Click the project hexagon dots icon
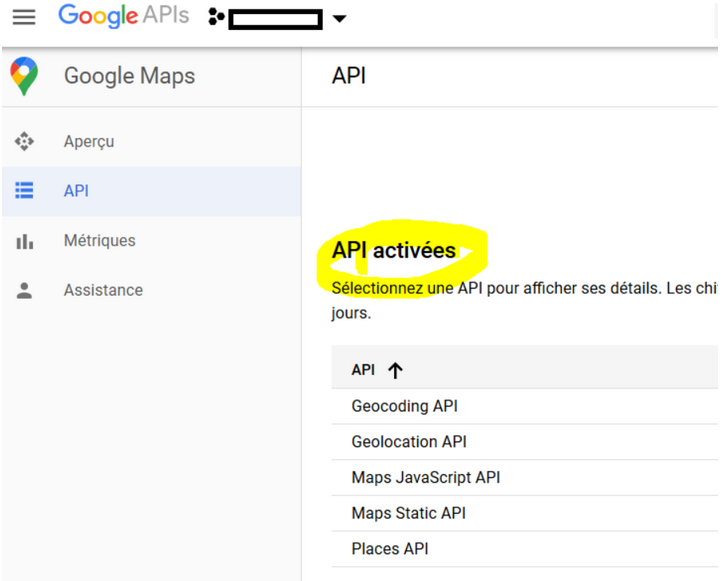Image resolution: width=727 pixels, height=581 pixels. (x=216, y=17)
